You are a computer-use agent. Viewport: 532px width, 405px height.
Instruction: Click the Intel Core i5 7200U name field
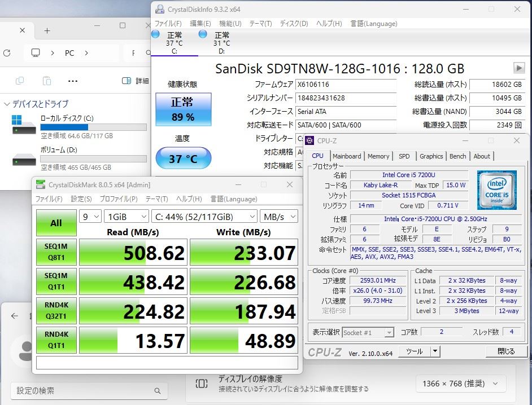click(409, 175)
